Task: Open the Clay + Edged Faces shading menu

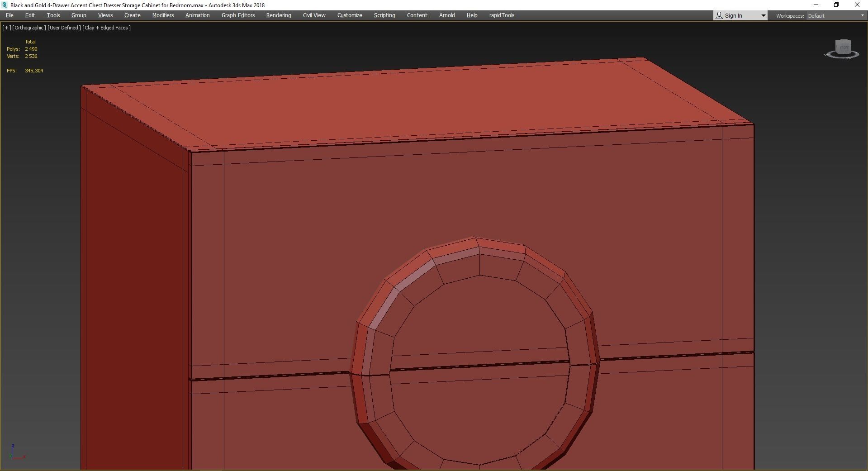Action: [107, 28]
